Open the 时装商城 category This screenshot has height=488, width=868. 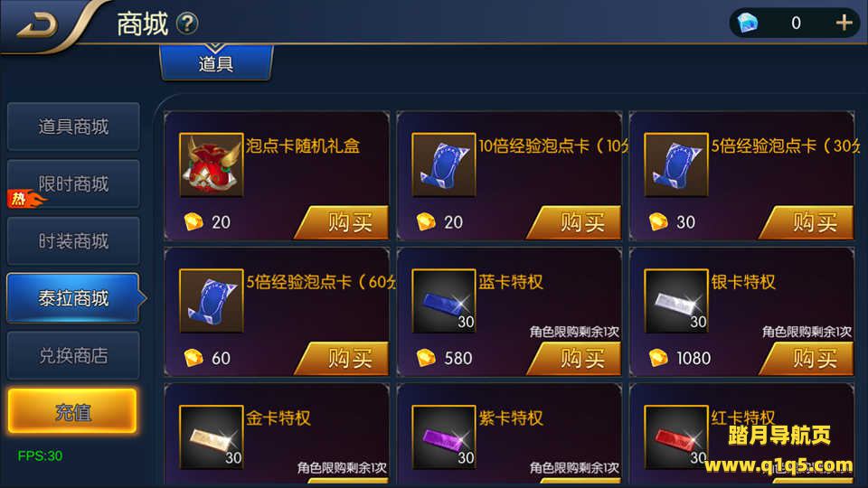click(x=73, y=241)
